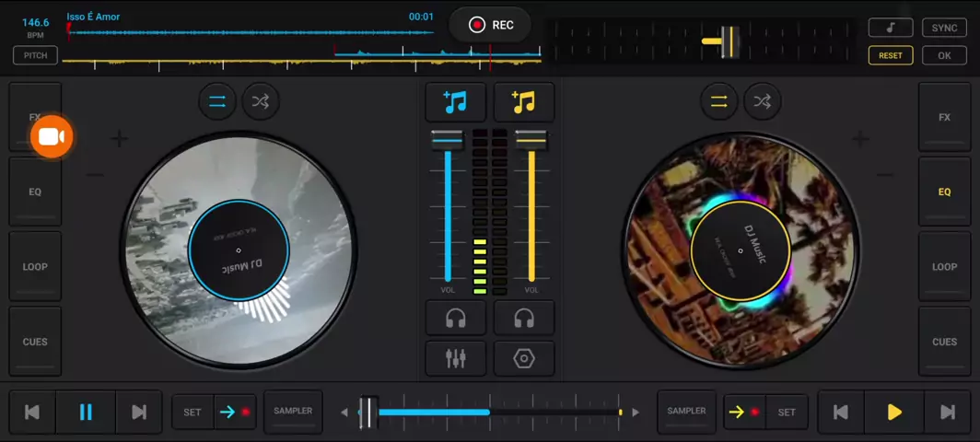Click the yellow RESET button
Image resolution: width=980 pixels, height=442 pixels.
tap(891, 55)
